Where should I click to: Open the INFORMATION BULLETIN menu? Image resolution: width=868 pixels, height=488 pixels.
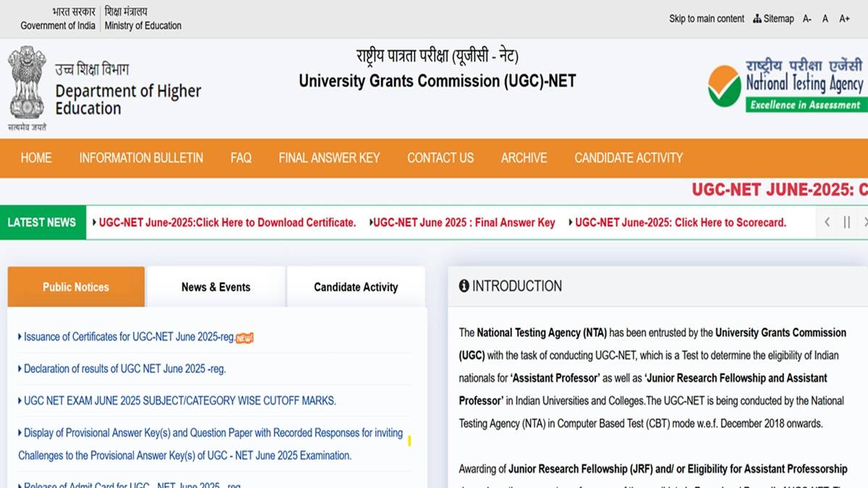[x=141, y=158]
